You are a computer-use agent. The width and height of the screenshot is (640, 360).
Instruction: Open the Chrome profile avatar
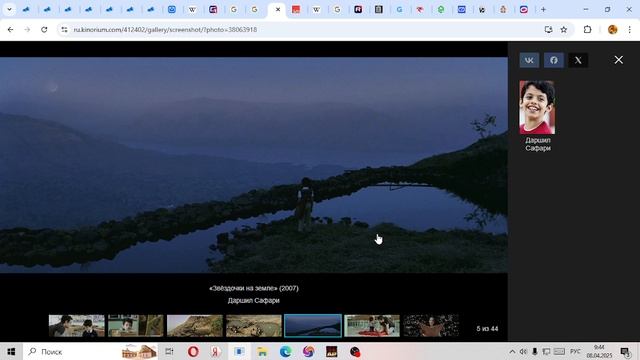[x=612, y=29]
